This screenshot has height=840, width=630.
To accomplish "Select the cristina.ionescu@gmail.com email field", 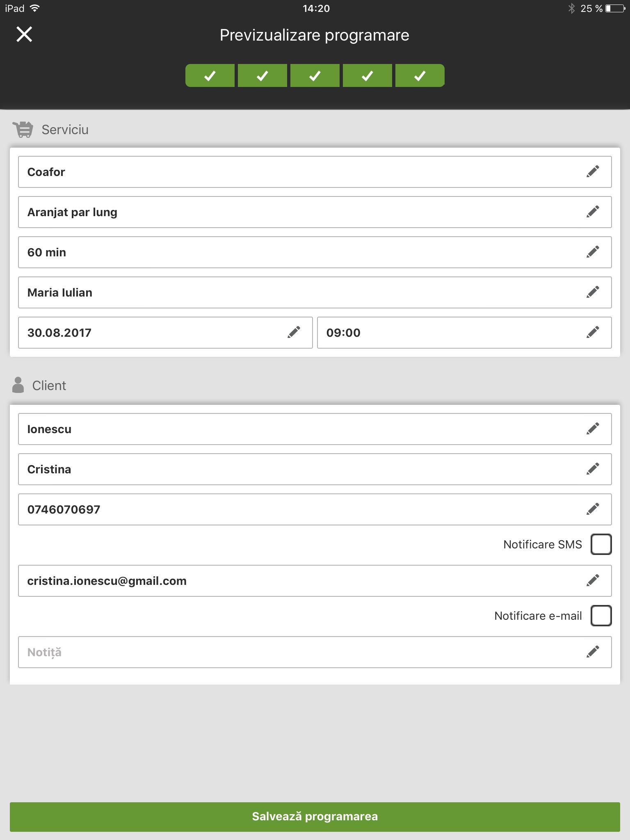I will (x=315, y=581).
